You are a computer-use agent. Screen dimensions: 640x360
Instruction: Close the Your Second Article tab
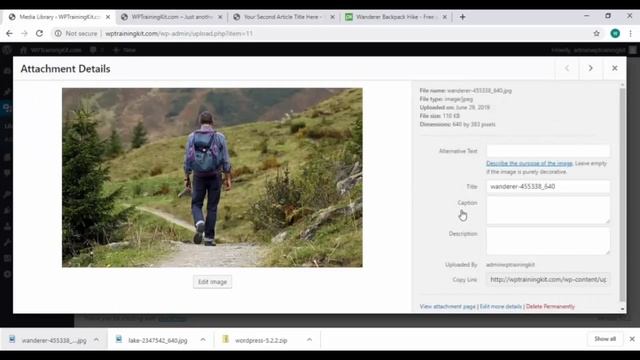point(332,17)
